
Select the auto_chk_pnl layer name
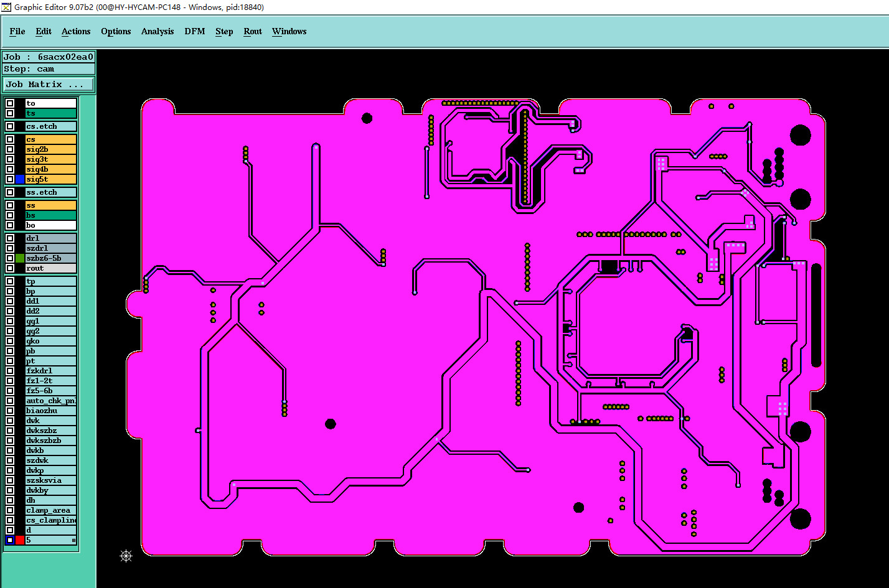click(x=51, y=401)
